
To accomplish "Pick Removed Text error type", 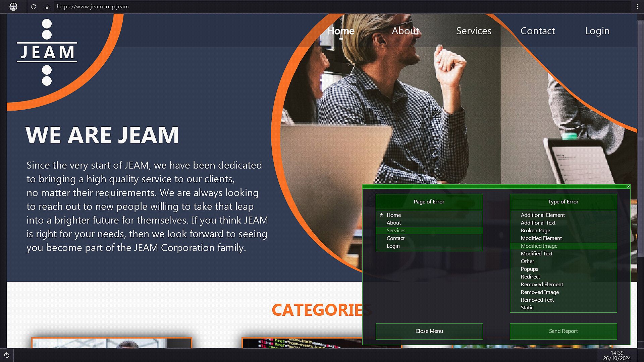I will click(537, 300).
